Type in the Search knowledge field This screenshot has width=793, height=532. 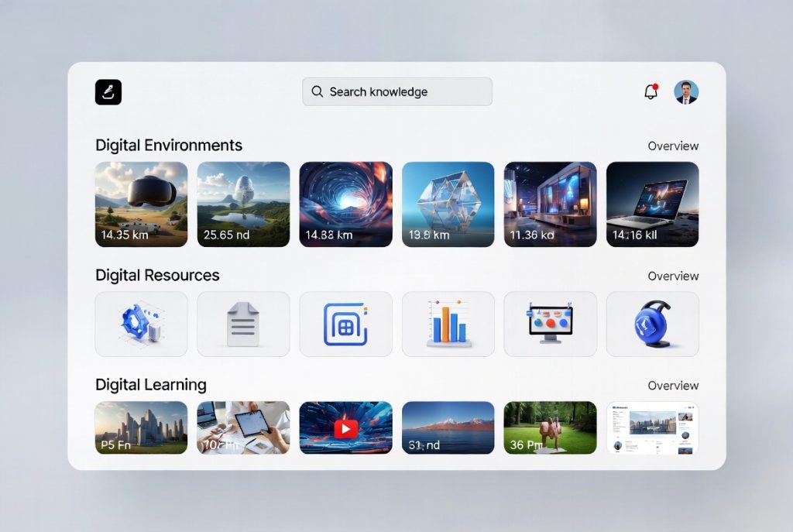coord(403,91)
